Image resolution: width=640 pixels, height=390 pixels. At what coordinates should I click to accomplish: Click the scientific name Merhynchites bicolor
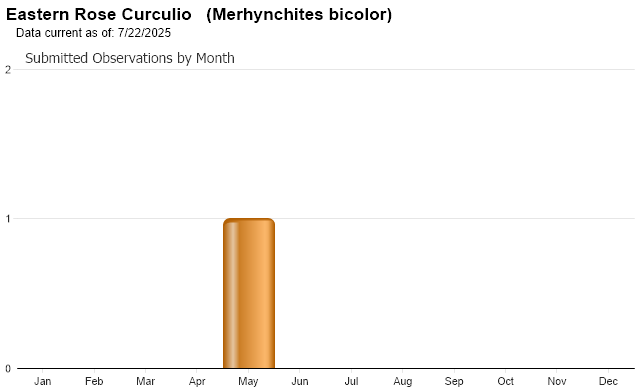(x=299, y=15)
